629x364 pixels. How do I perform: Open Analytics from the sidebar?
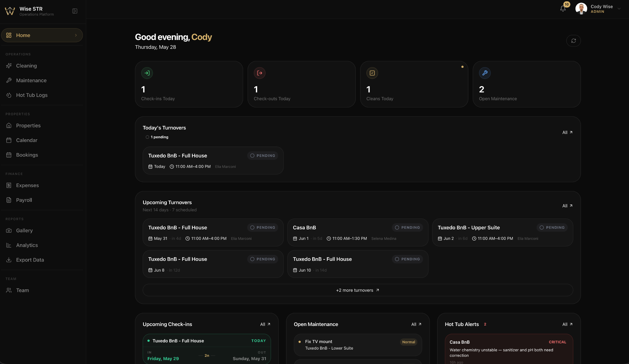point(42,245)
